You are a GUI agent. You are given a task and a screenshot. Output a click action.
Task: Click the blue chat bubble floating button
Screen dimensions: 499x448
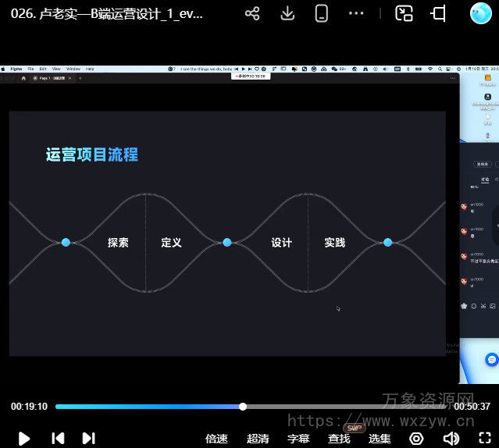[491, 360]
